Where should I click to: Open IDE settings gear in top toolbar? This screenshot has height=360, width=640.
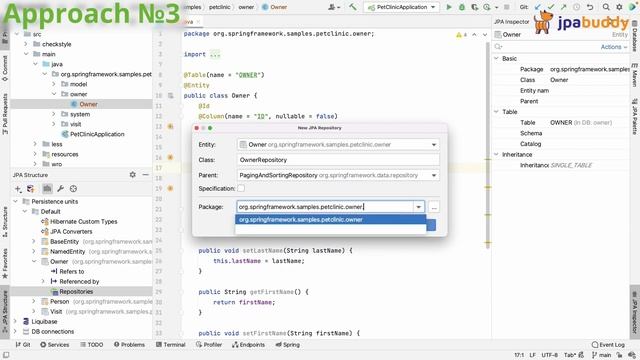tap(619, 7)
